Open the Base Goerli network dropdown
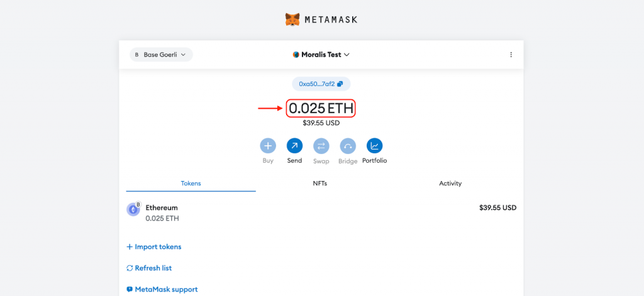This screenshot has width=644, height=296. [161, 55]
